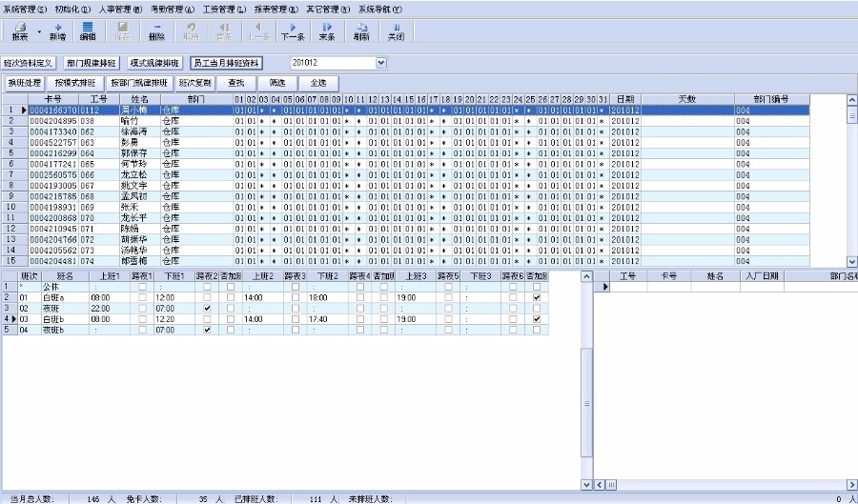Open the 工资管理 menu

(x=224, y=10)
